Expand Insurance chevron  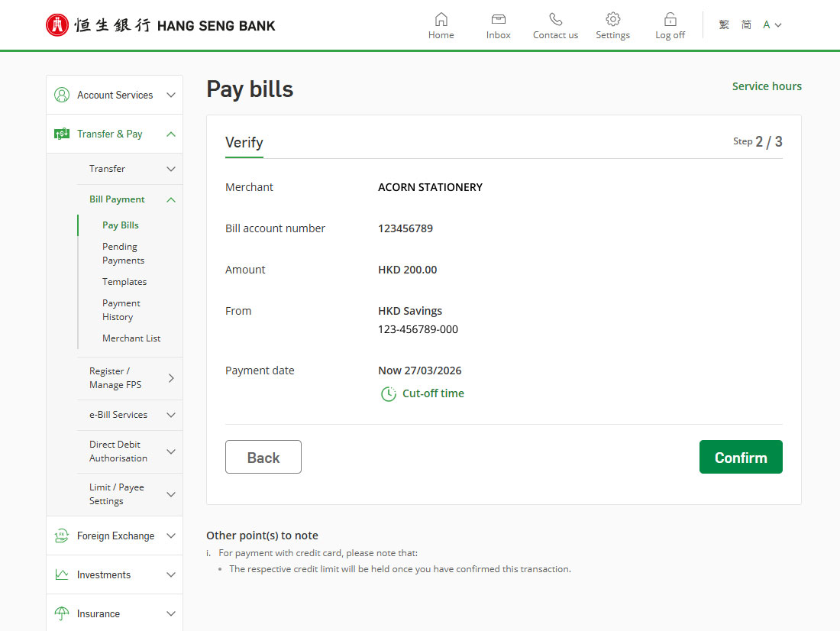point(171,613)
